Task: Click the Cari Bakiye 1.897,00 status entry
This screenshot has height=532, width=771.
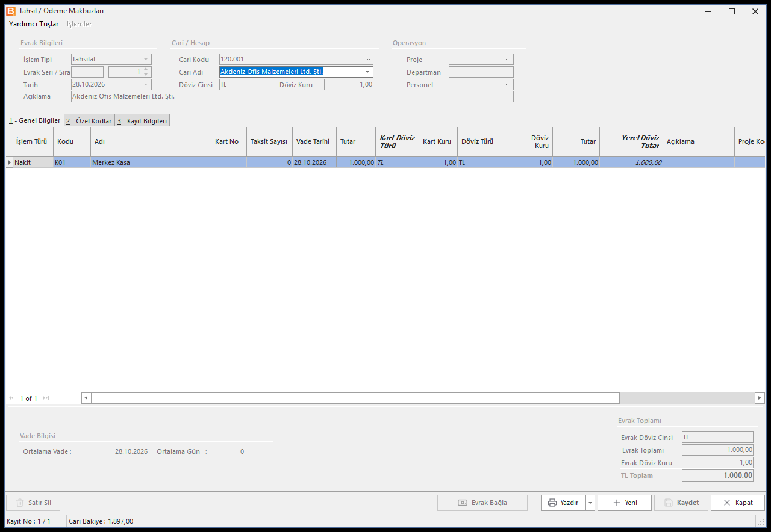Action: pyautogui.click(x=101, y=521)
